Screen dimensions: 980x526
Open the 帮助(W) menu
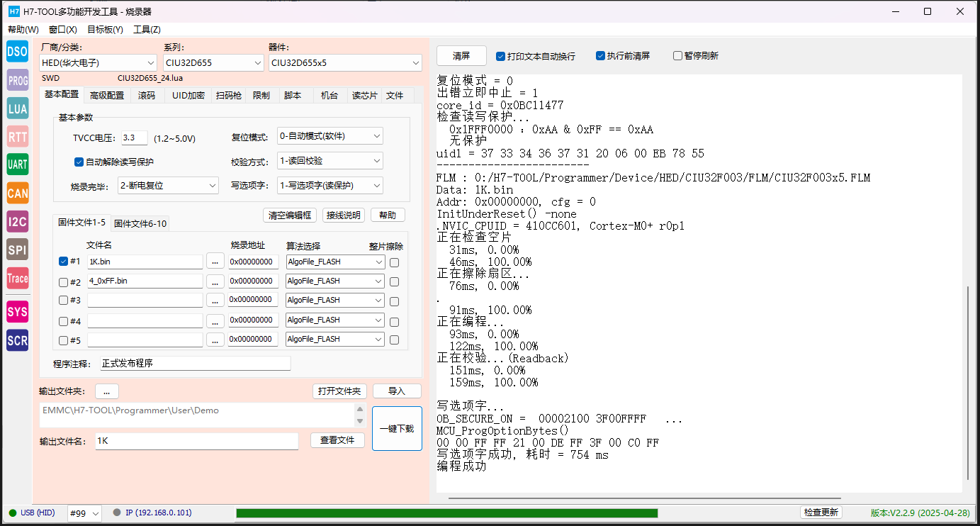[23, 30]
